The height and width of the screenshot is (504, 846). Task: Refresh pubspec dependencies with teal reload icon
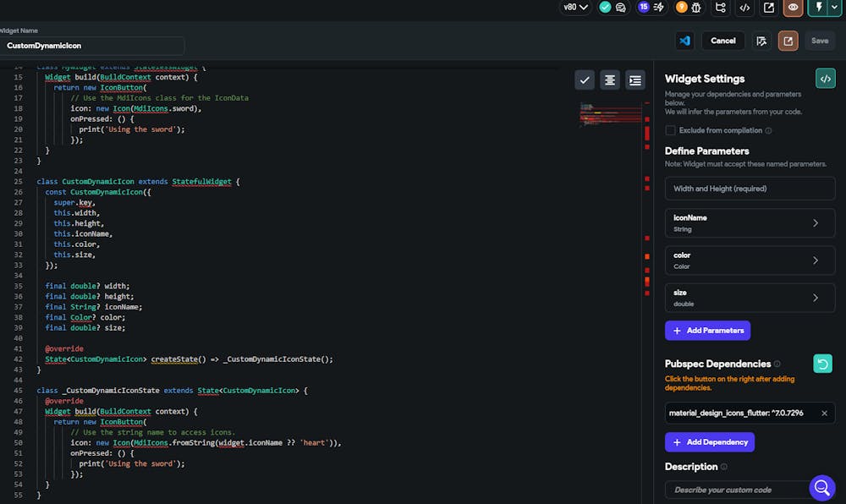coord(822,364)
